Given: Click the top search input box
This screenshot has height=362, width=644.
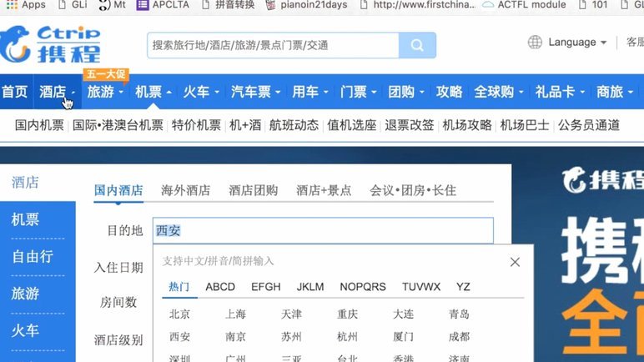Looking at the screenshot, I should [273, 45].
